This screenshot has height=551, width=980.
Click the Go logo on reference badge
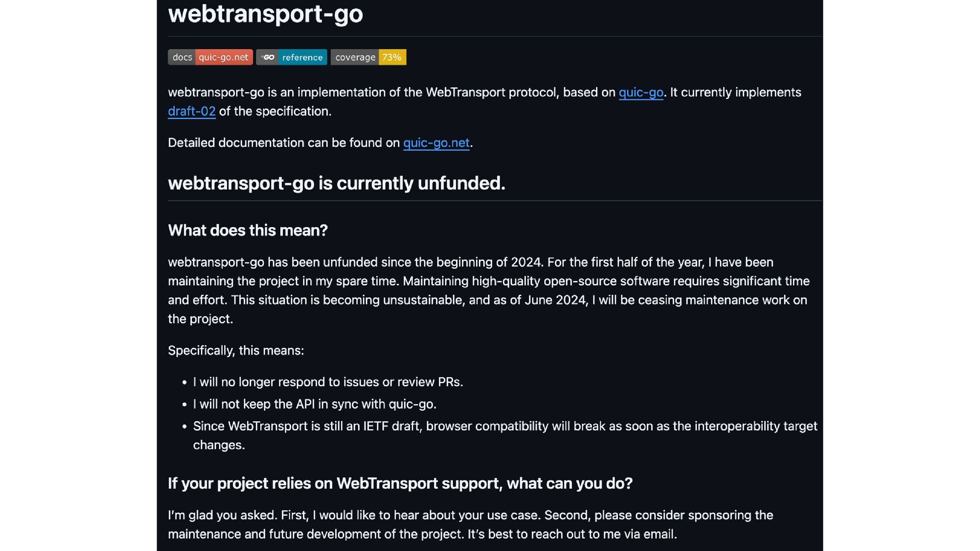pyautogui.click(x=268, y=57)
